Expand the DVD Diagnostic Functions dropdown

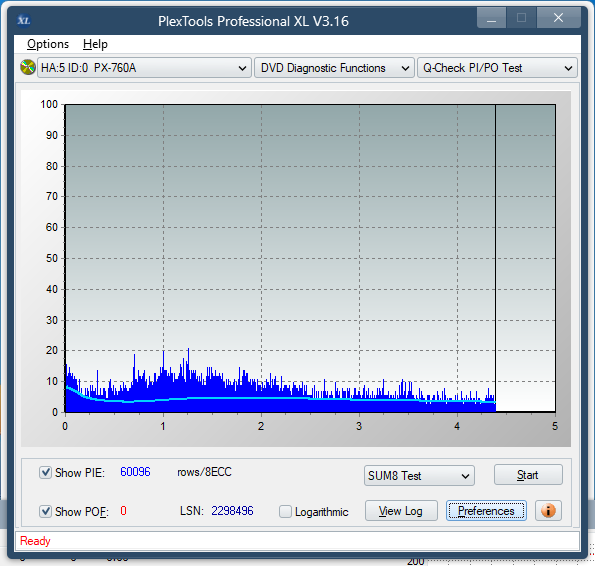pos(334,68)
